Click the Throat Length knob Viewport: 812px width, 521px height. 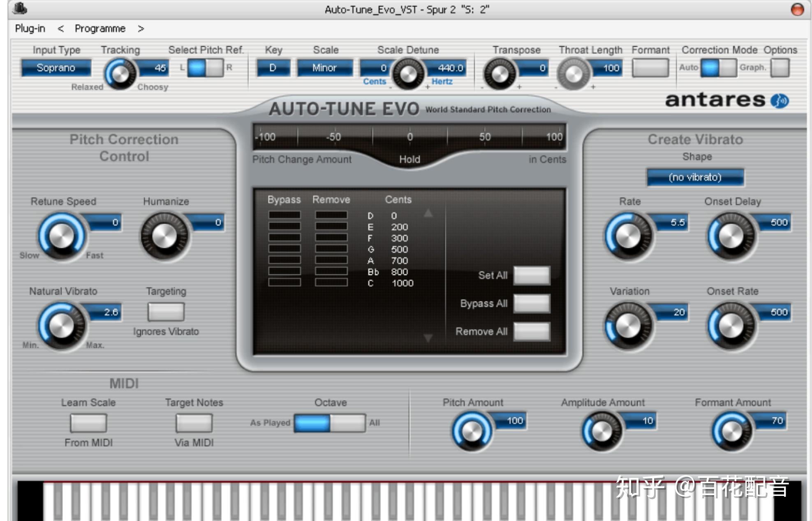point(574,74)
